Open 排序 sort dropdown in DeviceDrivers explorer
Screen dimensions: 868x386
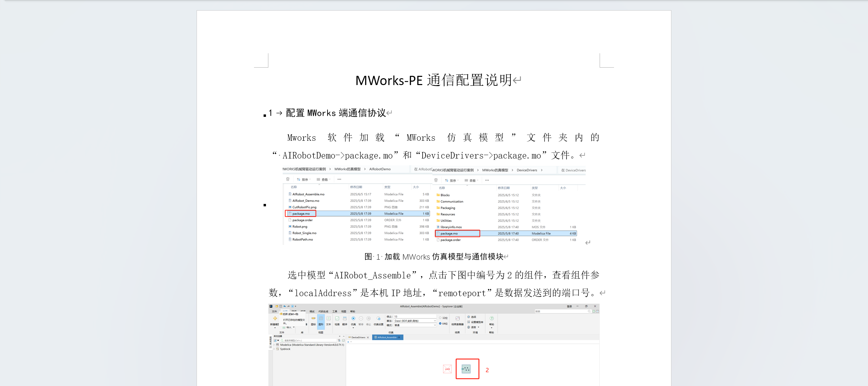tap(452, 180)
